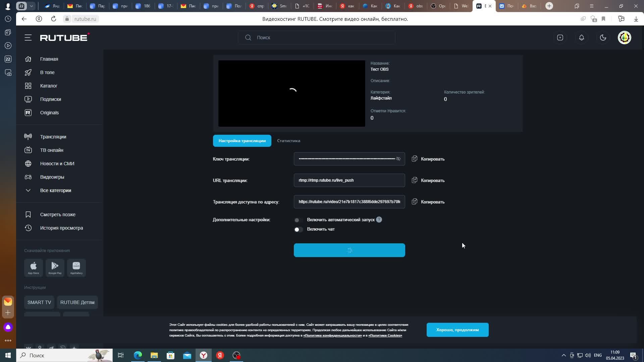
Task: Open Трансляции in the sidebar menu
Action: (53, 137)
